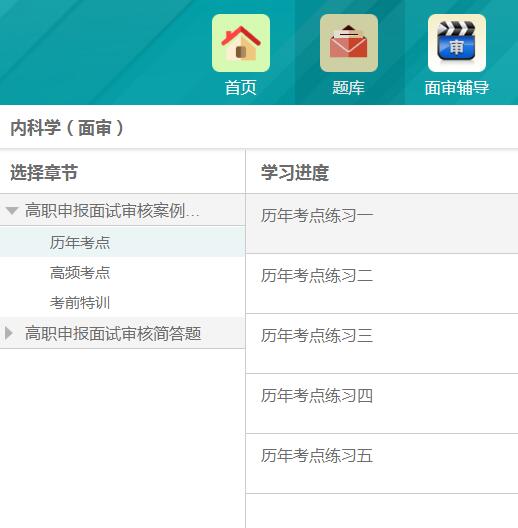Select the 高职申报面试审核简答题 chapter row

tap(123, 333)
